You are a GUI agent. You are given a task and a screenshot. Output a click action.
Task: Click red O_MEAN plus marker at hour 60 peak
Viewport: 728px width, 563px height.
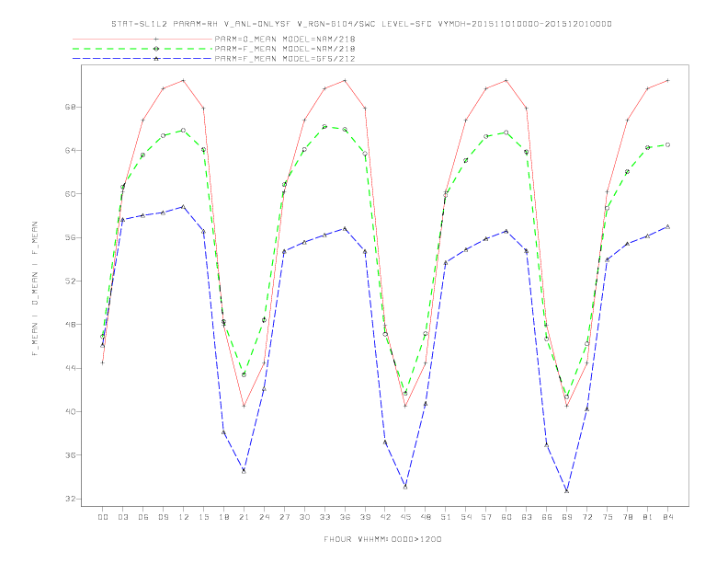(x=506, y=80)
